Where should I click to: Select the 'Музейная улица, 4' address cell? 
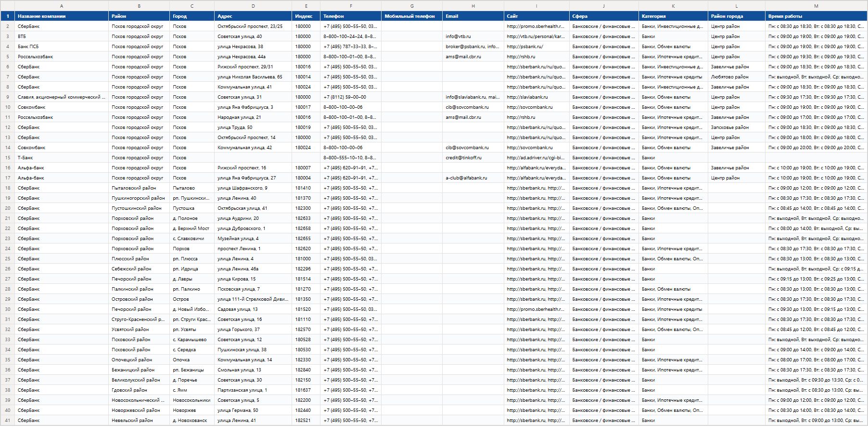(x=253, y=239)
